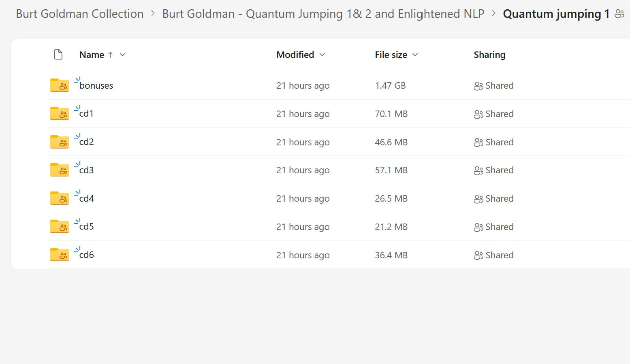The height and width of the screenshot is (364, 630).
Task: Click the cd6 folder icon
Action: tap(59, 255)
